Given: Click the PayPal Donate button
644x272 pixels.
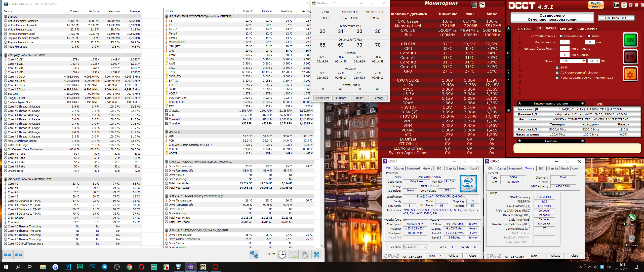Looking at the screenshot, I should tap(595, 5).
